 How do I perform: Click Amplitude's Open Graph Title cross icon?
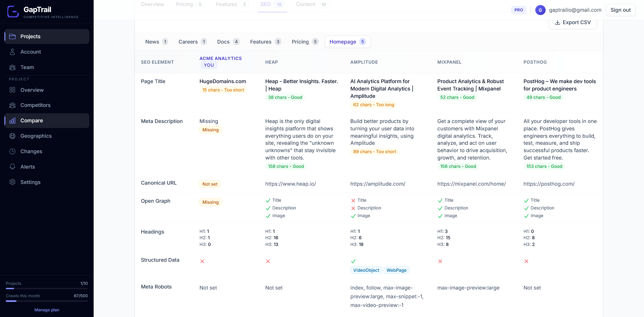pyautogui.click(x=353, y=201)
